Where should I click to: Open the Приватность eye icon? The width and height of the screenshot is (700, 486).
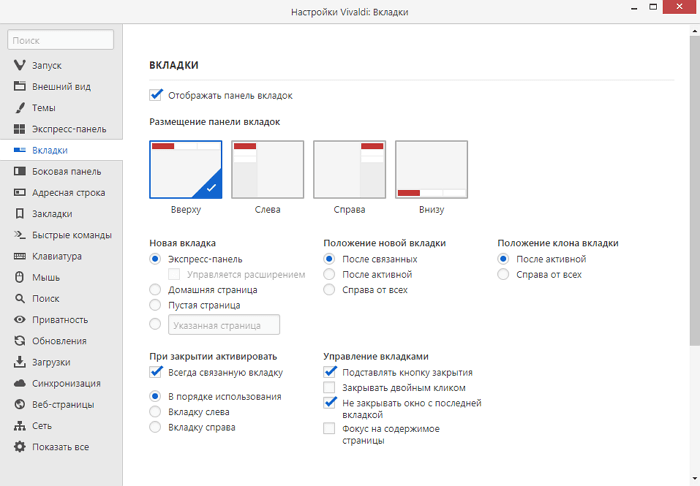click(19, 320)
